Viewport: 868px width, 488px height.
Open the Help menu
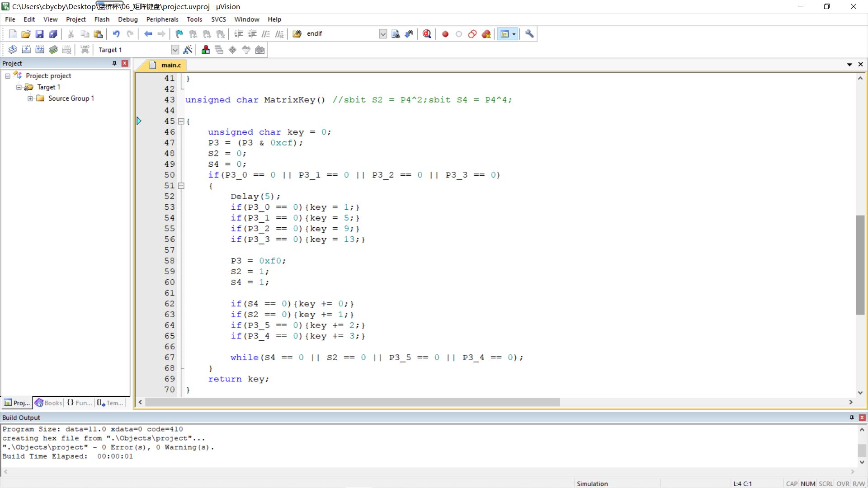(274, 19)
